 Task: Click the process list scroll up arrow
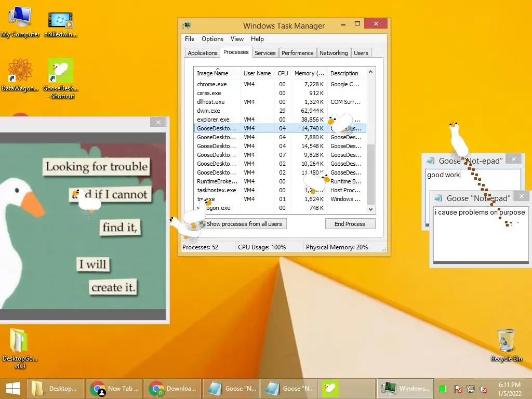371,72
